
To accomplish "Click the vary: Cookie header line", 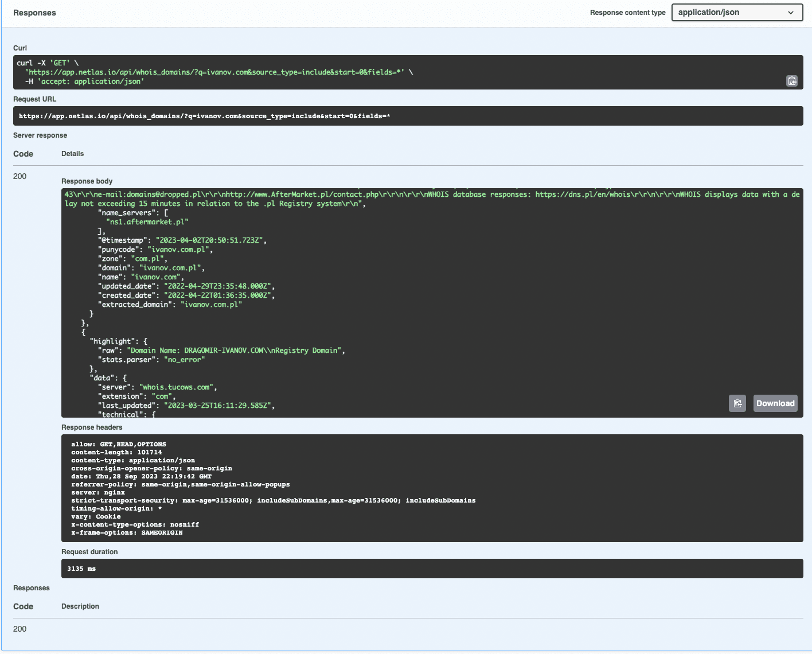I will [x=96, y=517].
